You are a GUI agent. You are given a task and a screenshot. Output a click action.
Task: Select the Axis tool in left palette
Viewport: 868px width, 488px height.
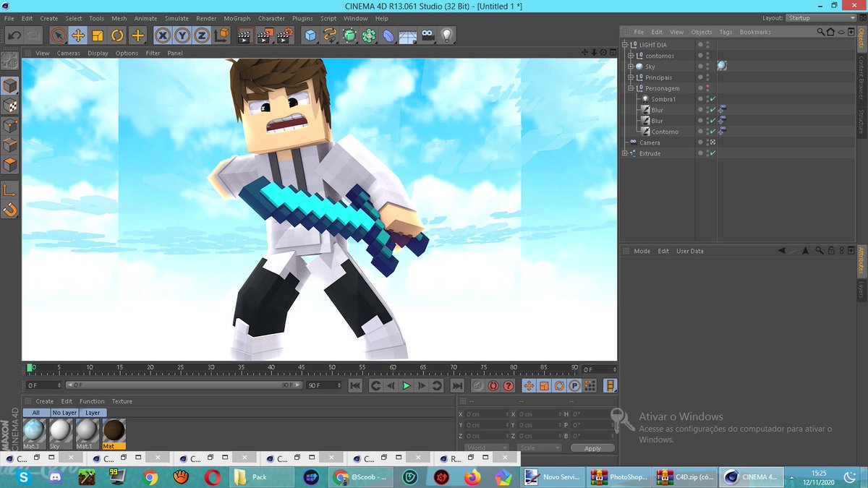pyautogui.click(x=10, y=190)
